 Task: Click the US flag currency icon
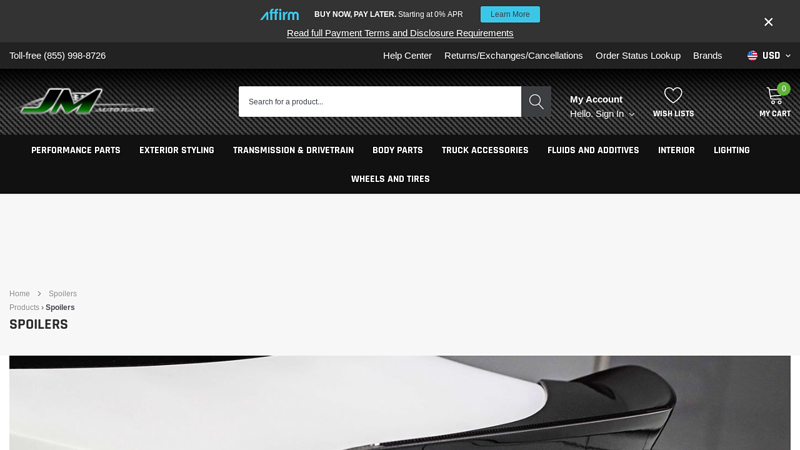pos(752,56)
